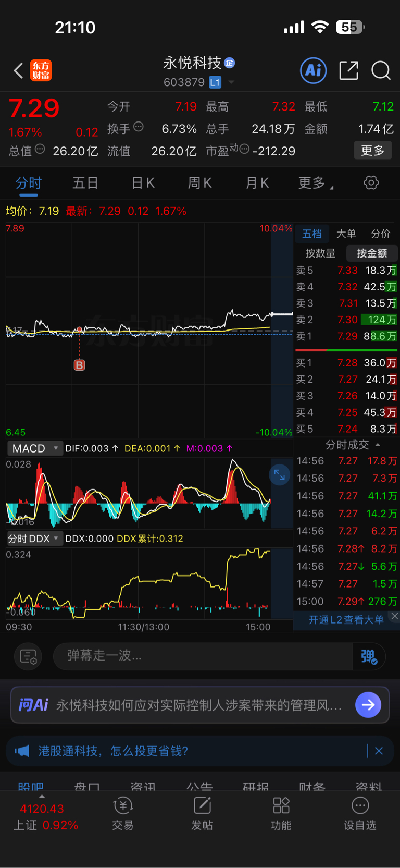Tap the buy-sell ratio bar
Viewport: 400px width, 868px height.
click(346, 350)
